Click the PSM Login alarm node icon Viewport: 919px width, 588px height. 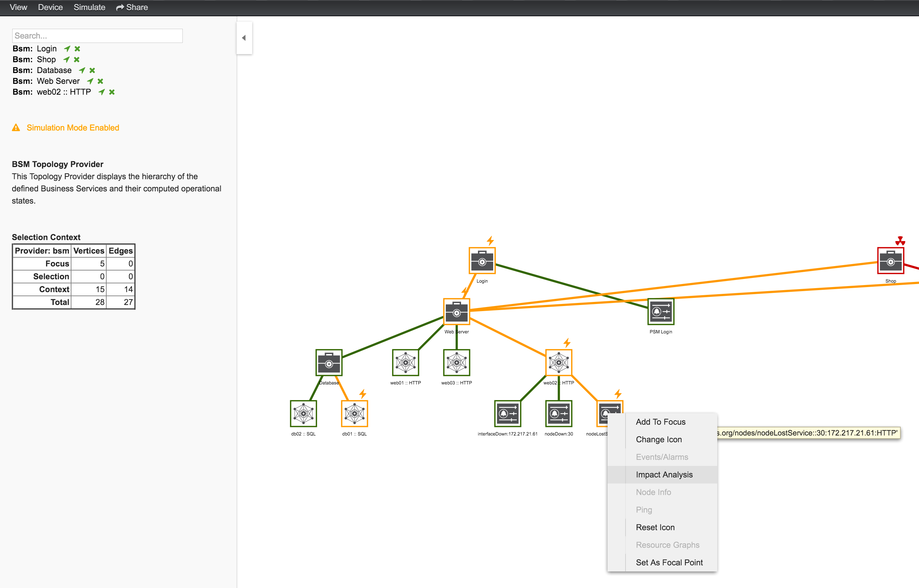(x=661, y=311)
